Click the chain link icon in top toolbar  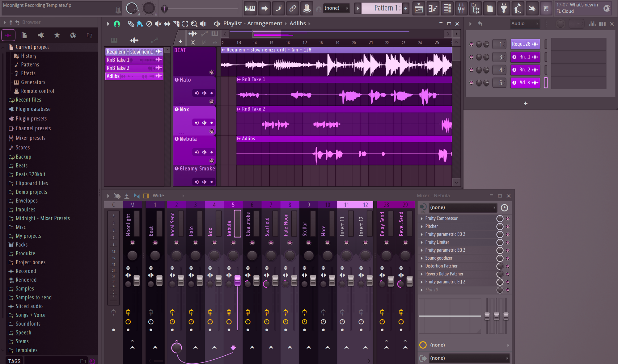pos(292,8)
